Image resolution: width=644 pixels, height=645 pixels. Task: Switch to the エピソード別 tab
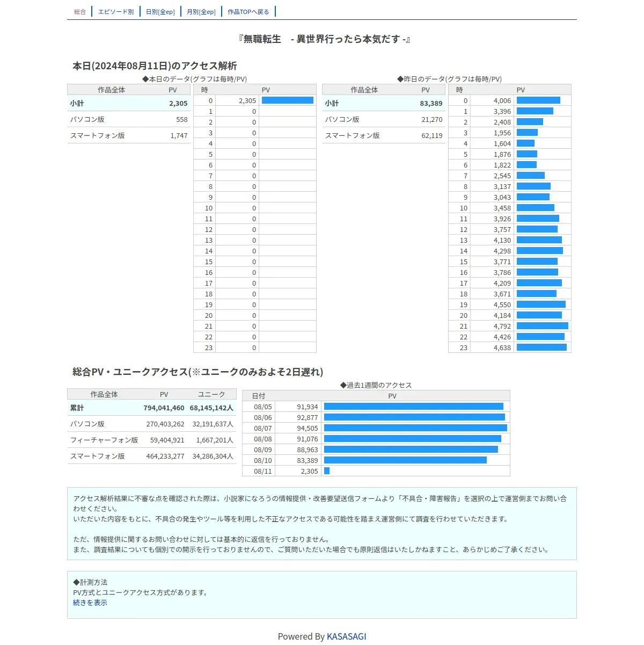pos(116,12)
